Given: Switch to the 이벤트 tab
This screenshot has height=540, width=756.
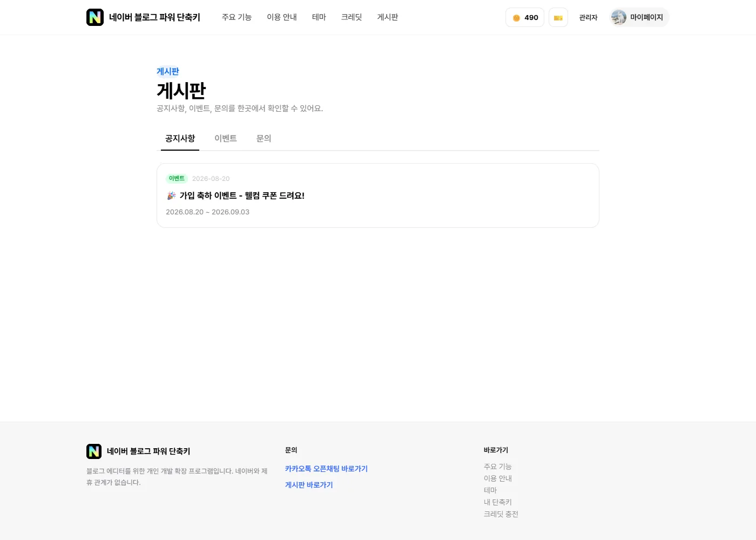Looking at the screenshot, I should click(x=226, y=138).
